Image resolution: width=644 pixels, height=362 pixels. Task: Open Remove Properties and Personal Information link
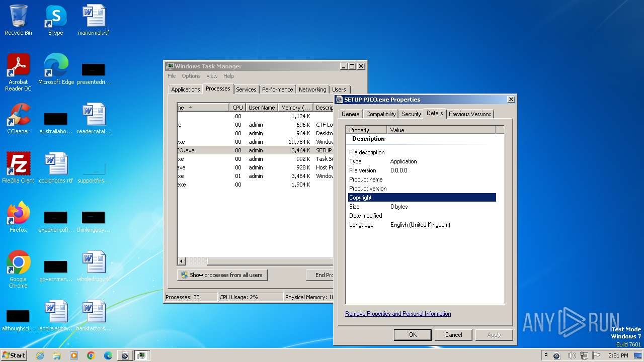[x=398, y=314]
